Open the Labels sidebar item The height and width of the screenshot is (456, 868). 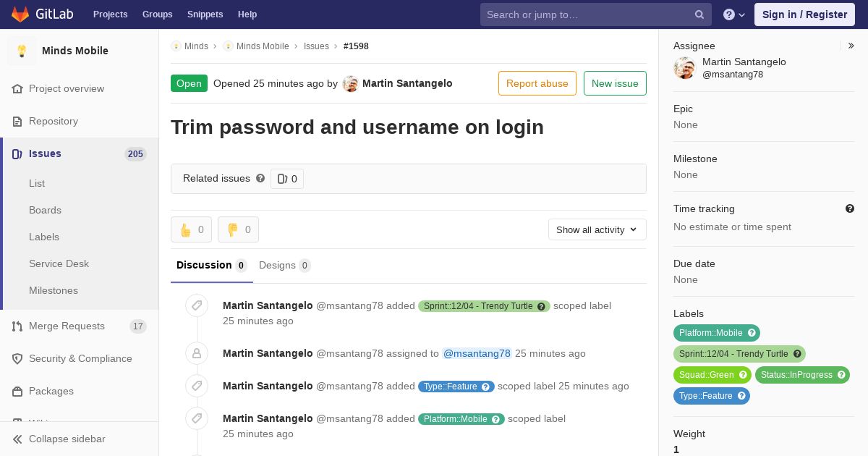(44, 237)
